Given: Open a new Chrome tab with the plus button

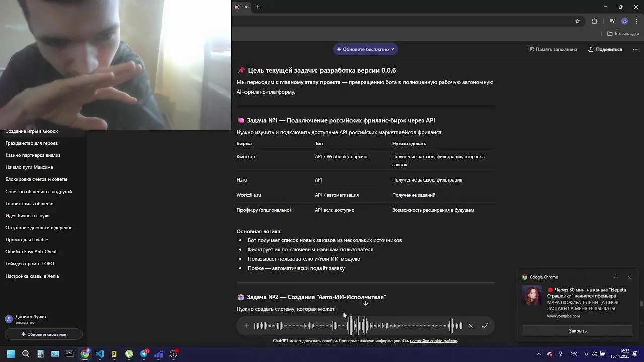Looking at the screenshot, I should click(x=258, y=7).
